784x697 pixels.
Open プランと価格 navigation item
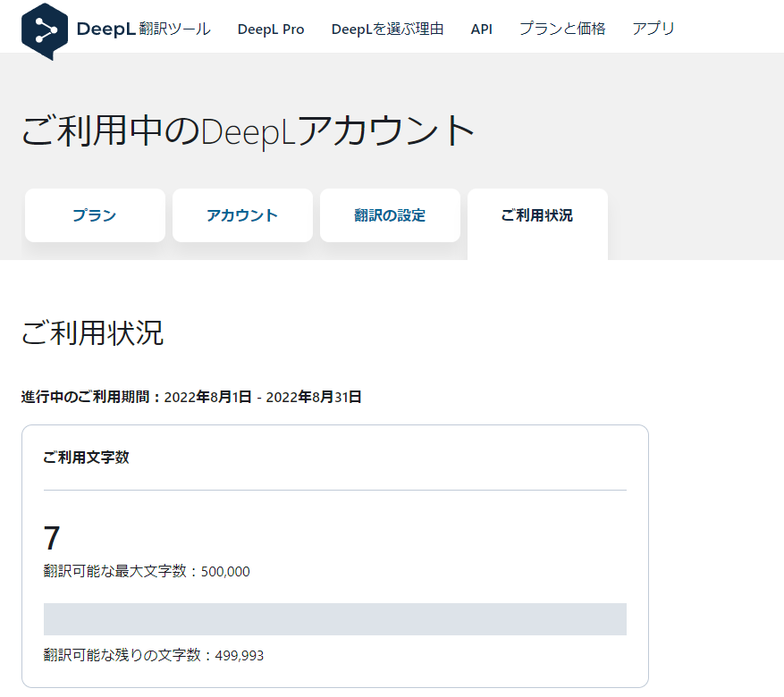point(562,29)
